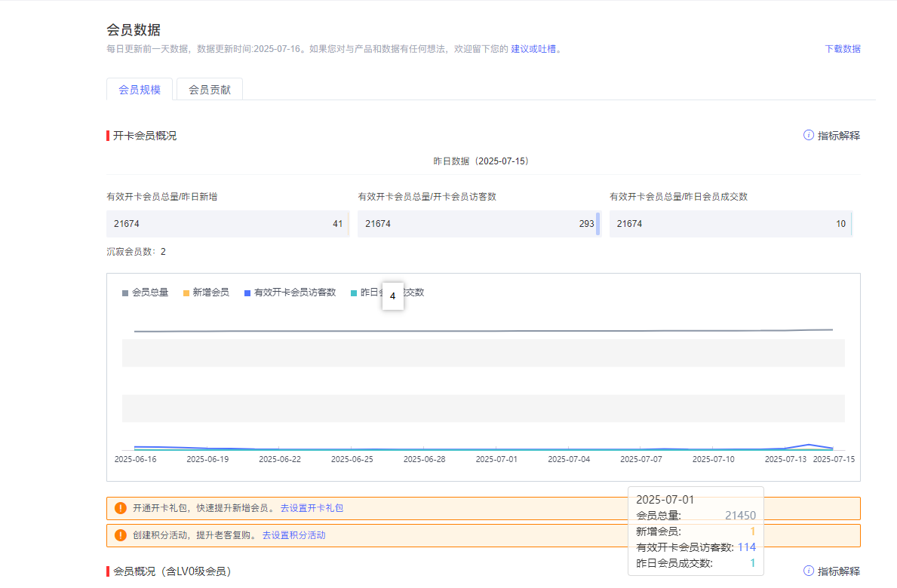Switch to 会员规模 tab
Screen dimensions: 897x588
pos(140,90)
